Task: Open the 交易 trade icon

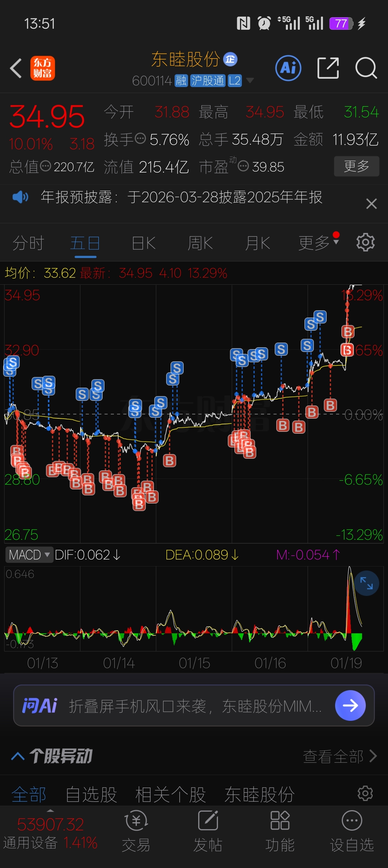Action: click(136, 831)
